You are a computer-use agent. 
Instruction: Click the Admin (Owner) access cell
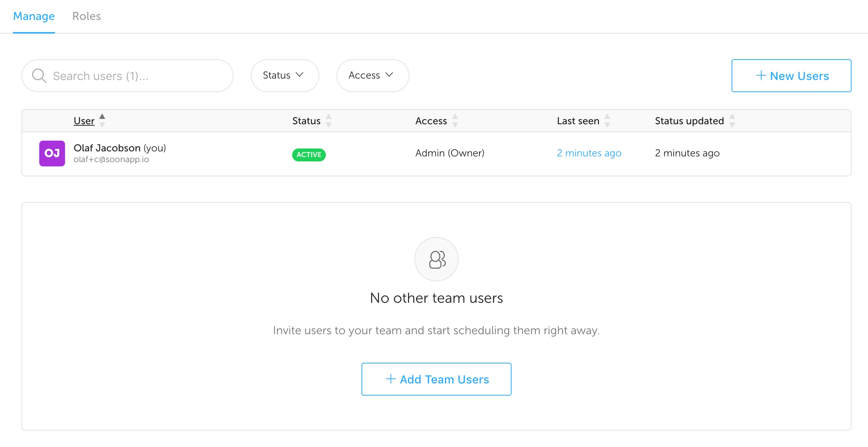coord(449,153)
